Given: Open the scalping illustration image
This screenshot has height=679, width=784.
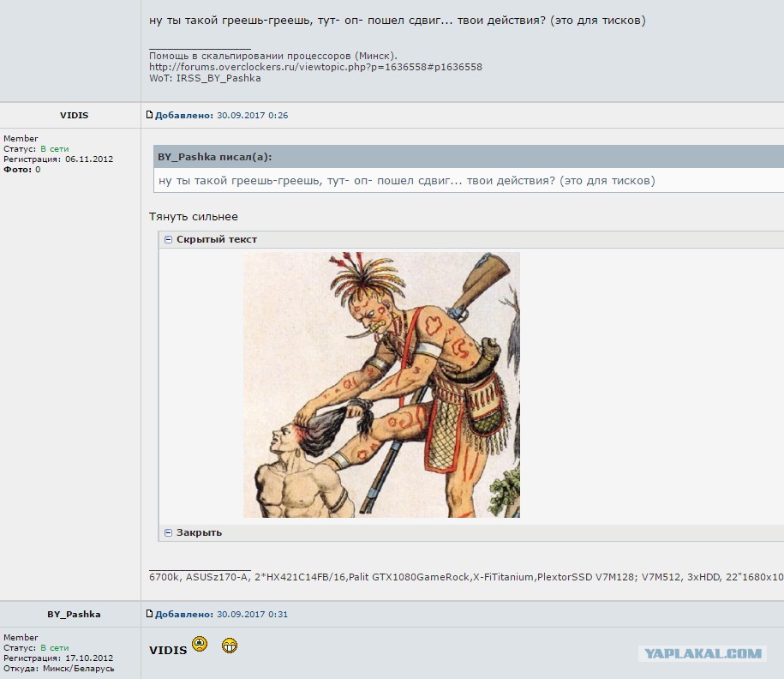Looking at the screenshot, I should 381,385.
